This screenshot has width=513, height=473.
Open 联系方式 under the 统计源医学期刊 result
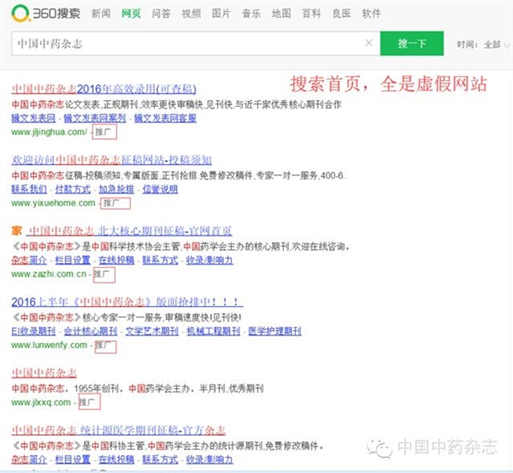[160, 459]
